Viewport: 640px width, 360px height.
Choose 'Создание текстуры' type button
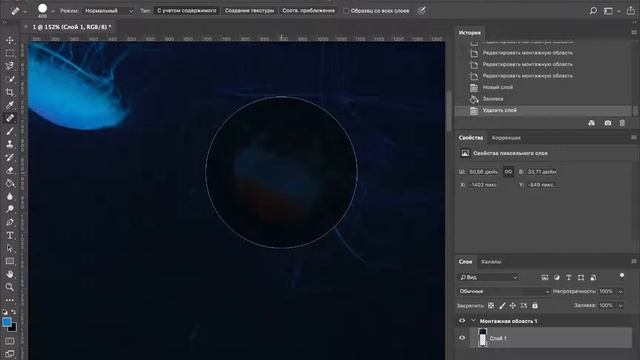tap(249, 11)
